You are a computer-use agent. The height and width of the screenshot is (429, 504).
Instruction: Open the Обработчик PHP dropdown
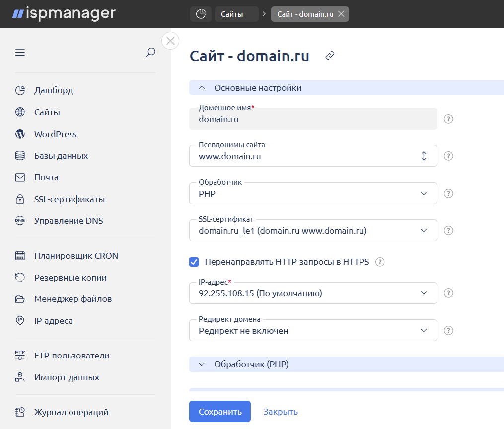[x=313, y=193]
